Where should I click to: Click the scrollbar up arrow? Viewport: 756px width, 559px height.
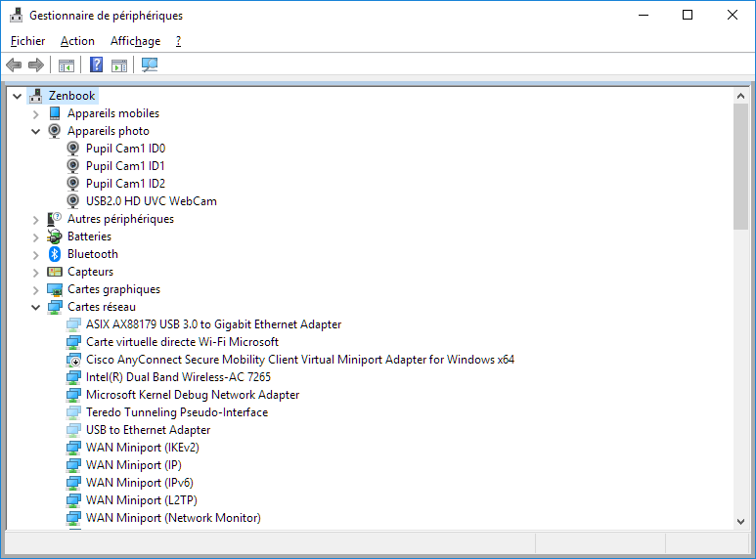(x=740, y=96)
